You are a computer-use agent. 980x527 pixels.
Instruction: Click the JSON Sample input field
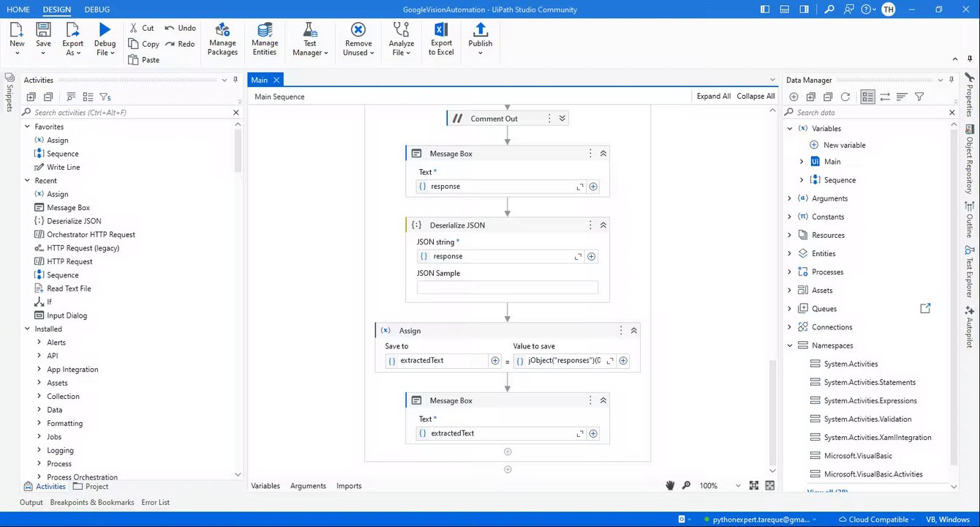point(508,288)
